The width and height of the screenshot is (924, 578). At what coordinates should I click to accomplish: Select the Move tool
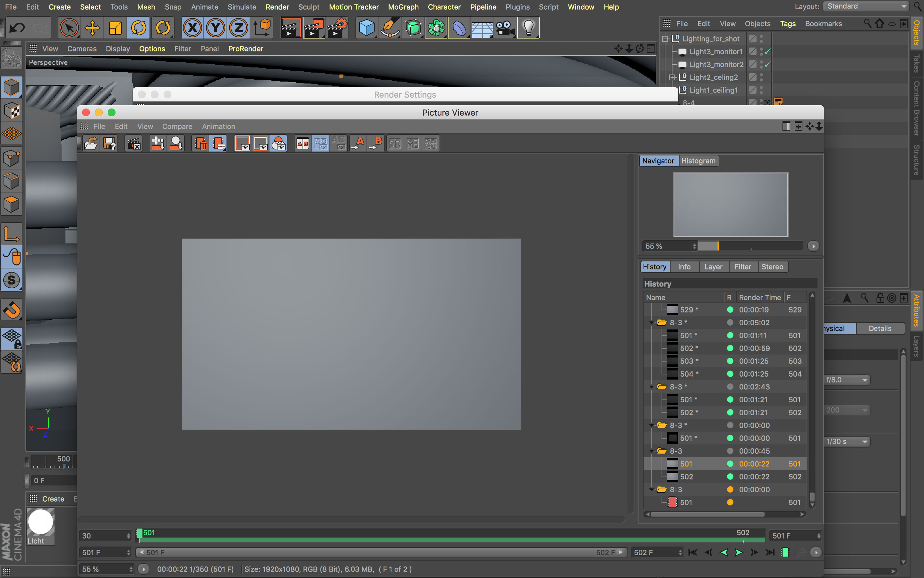coord(92,28)
